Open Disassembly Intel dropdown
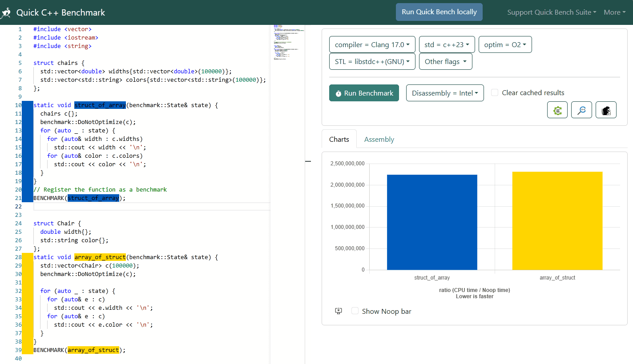 tap(444, 93)
